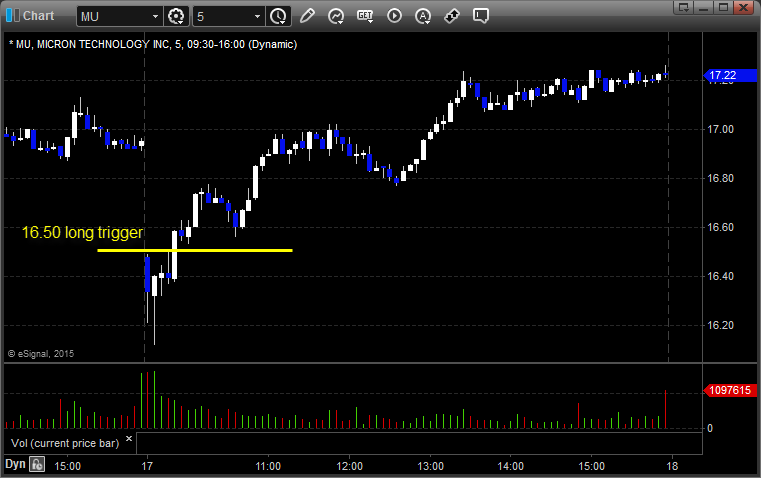This screenshot has width=761, height=478.
Task: Select the yellow 16.50 trigger line
Action: pyautogui.click(x=195, y=250)
